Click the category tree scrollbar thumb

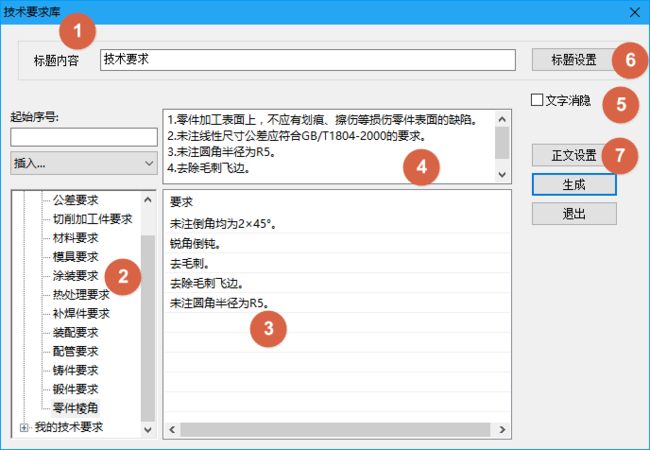tap(148, 328)
